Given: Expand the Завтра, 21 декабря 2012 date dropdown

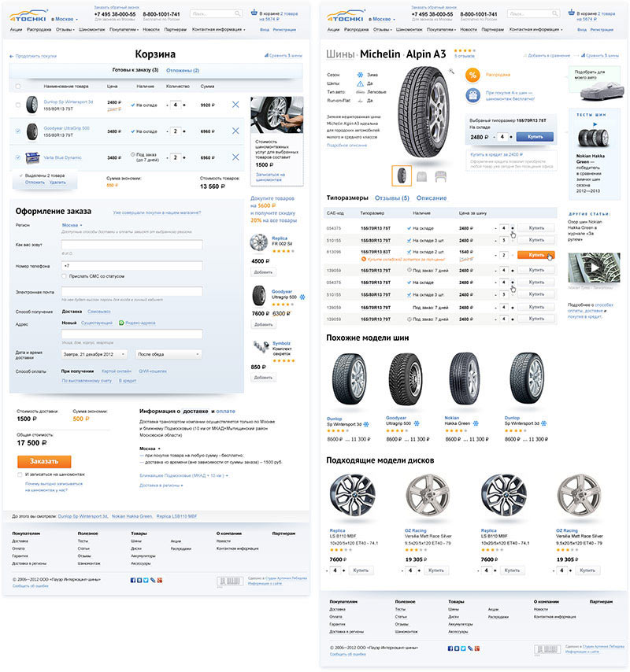Looking at the screenshot, I should tap(94, 355).
